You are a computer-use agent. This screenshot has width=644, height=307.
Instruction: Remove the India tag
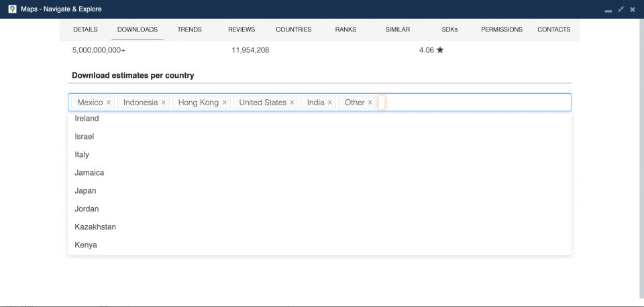coord(330,103)
